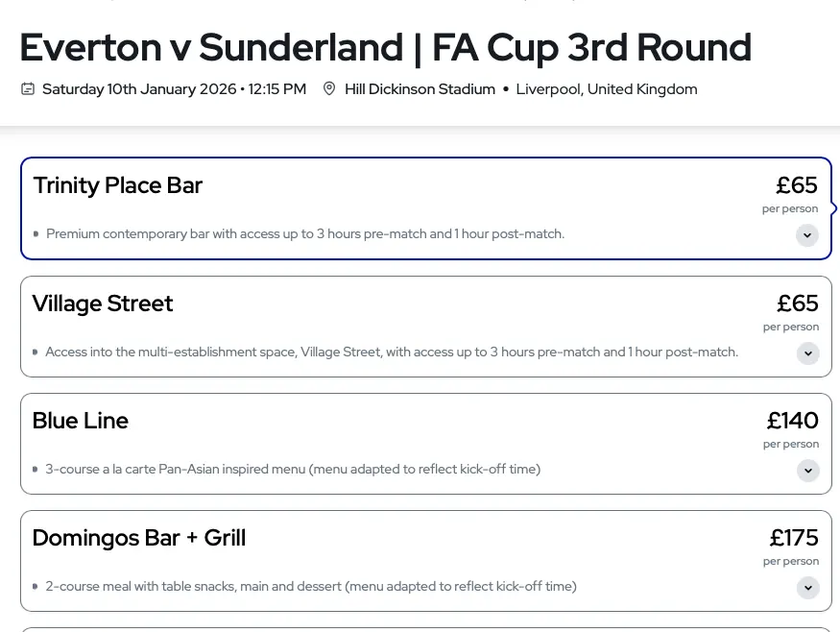Click the Village Street access description text
The image size is (840, 632).
[391, 352]
